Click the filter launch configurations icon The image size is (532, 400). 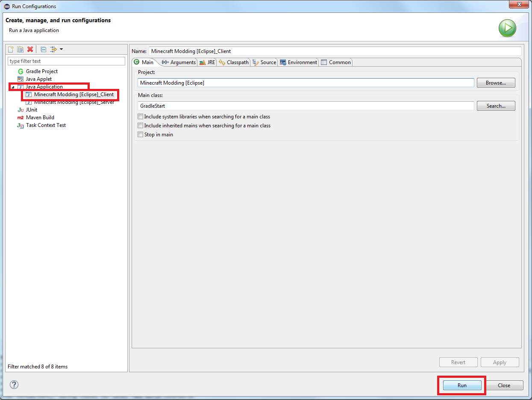53,49
